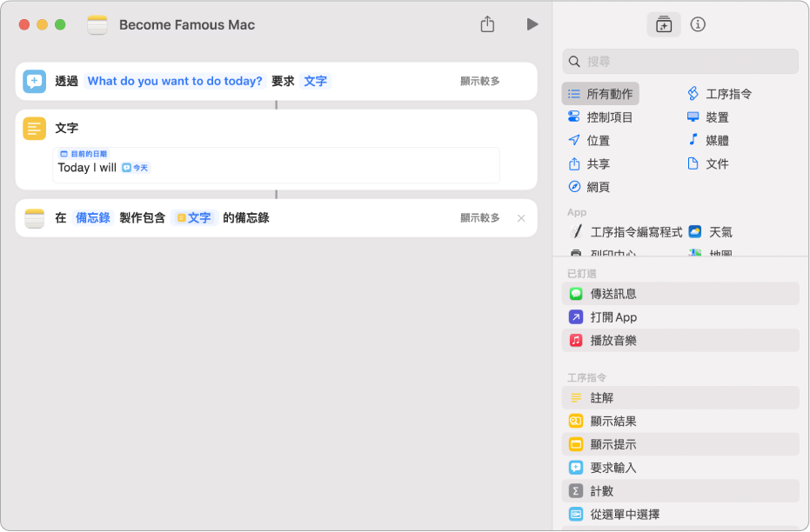Click the 顯示結果 action
This screenshot has width=810, height=532.
[x=680, y=421]
